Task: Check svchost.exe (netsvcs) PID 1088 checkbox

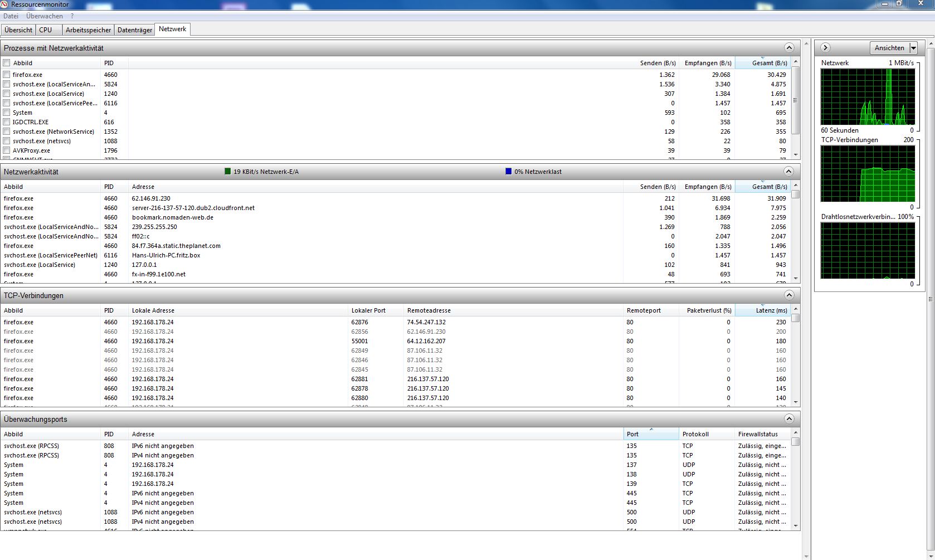Action: tap(7, 141)
